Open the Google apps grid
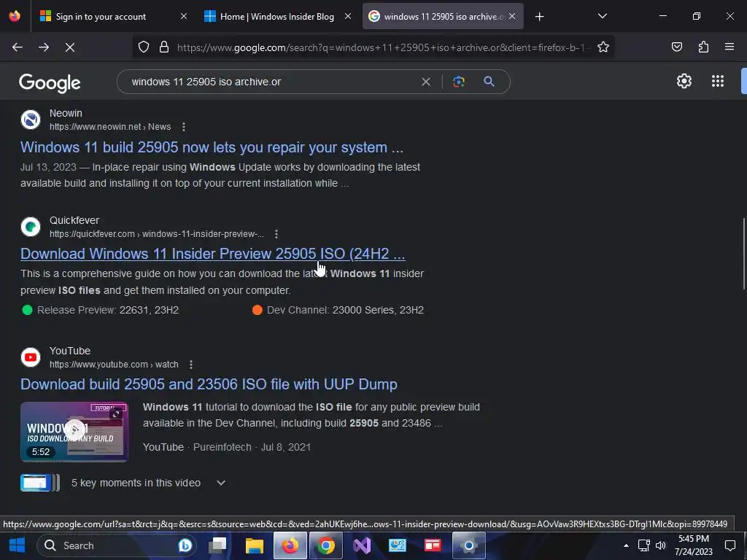Screen dimensions: 747x560 click(x=718, y=81)
